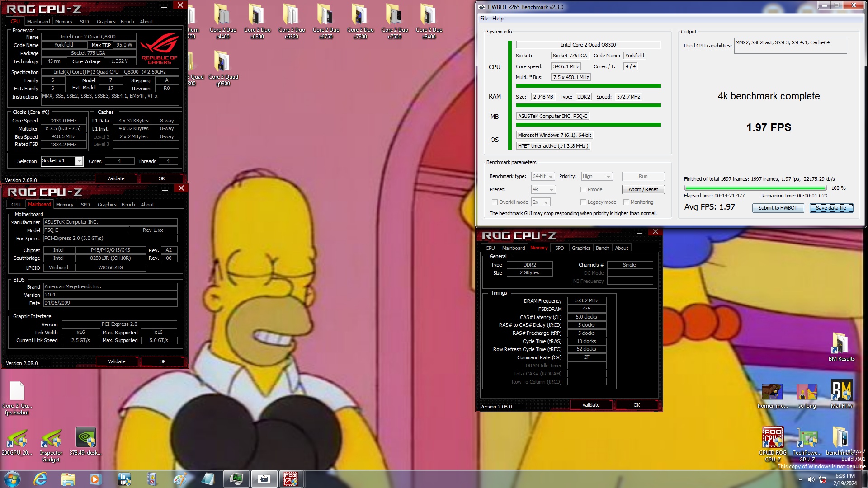Viewport: 868px width, 488px height.
Task: Open the File menu in HWBOT x265
Action: [484, 19]
